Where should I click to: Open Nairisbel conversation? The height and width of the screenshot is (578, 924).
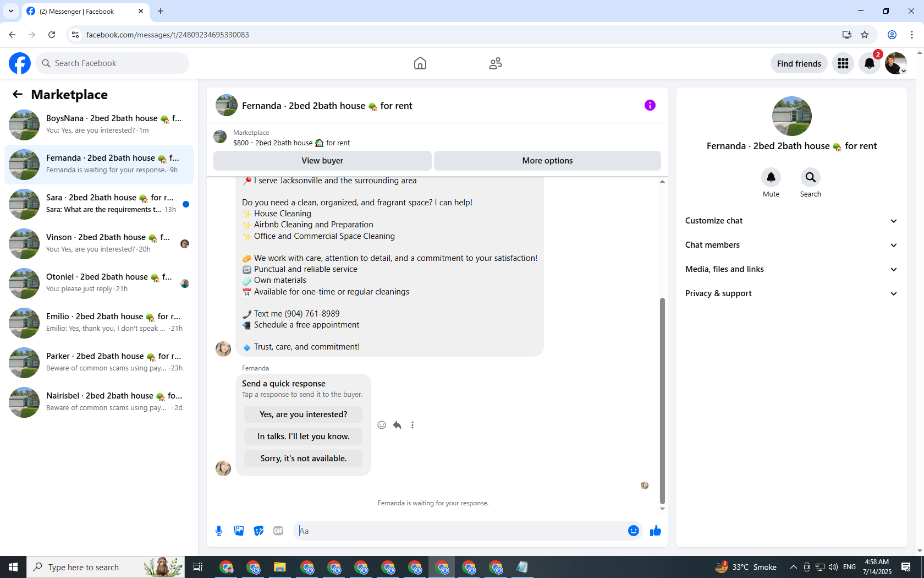(x=99, y=402)
